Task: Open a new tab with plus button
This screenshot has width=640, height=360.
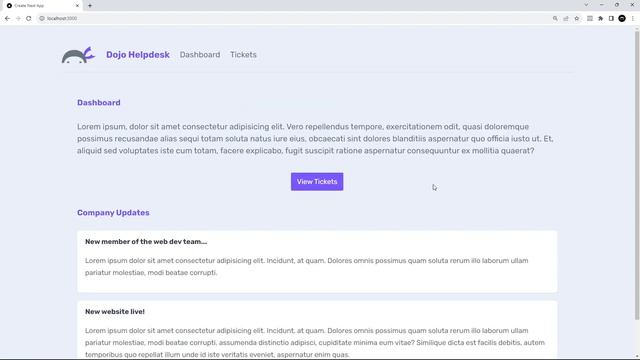Action: [x=90, y=6]
